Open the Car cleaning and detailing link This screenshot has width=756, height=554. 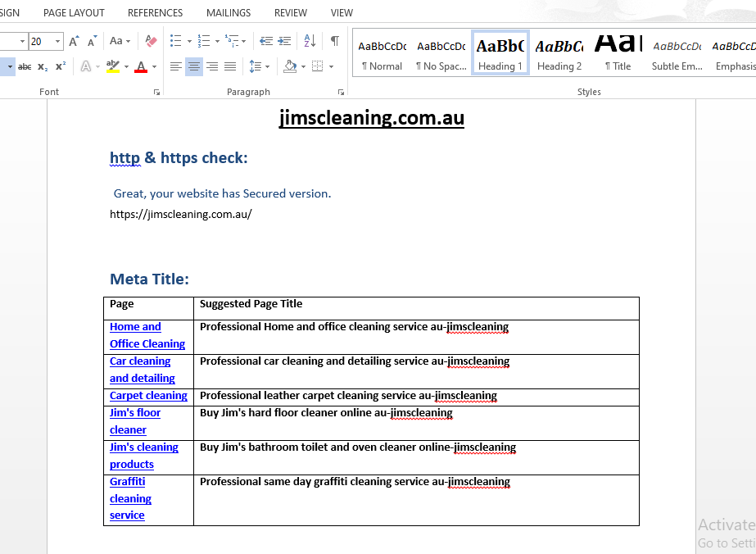pos(143,370)
